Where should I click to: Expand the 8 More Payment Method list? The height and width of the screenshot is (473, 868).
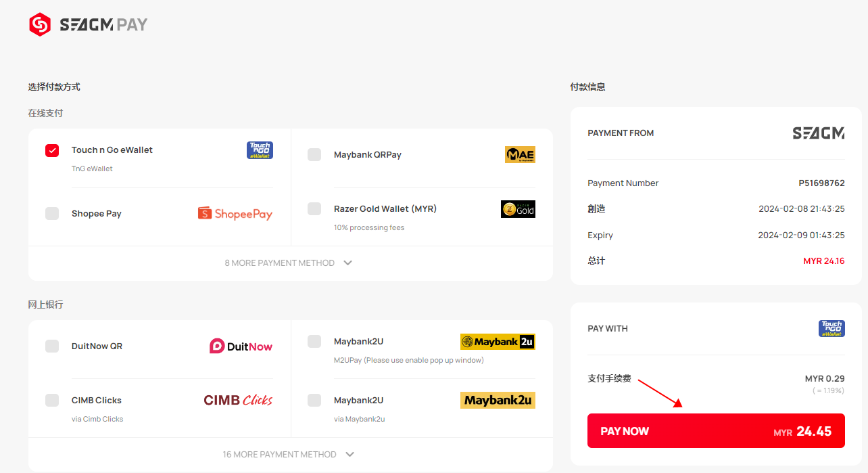coord(289,263)
